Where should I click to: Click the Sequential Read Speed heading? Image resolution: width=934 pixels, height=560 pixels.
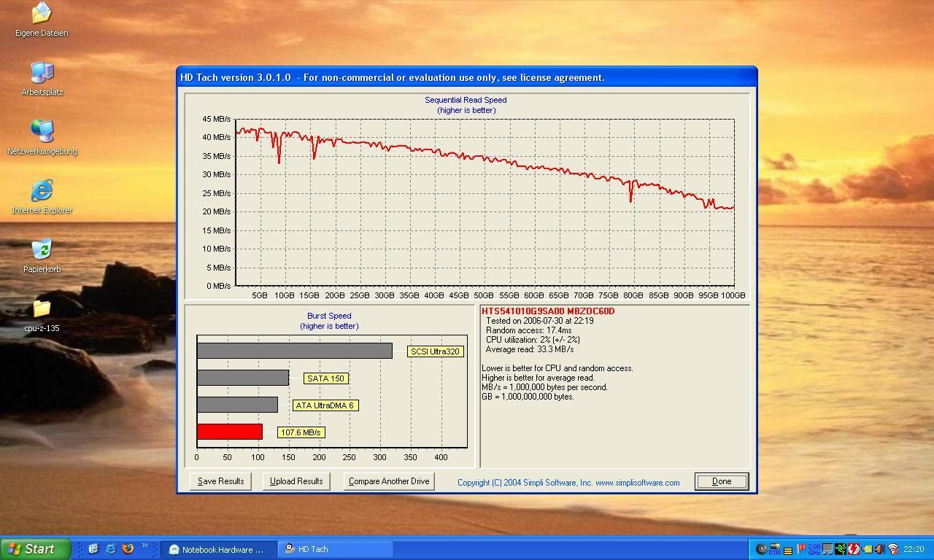click(466, 100)
